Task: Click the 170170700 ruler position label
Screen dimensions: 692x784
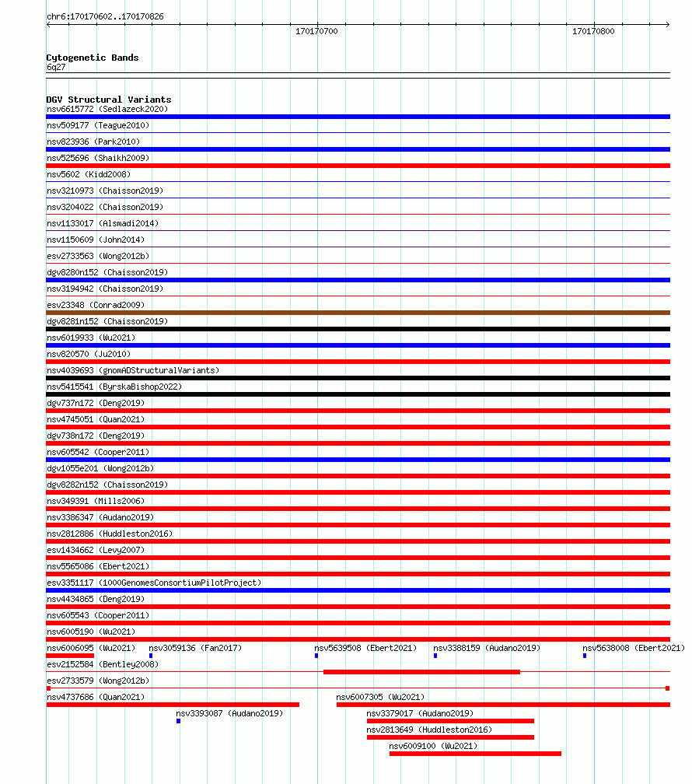Action: point(316,31)
